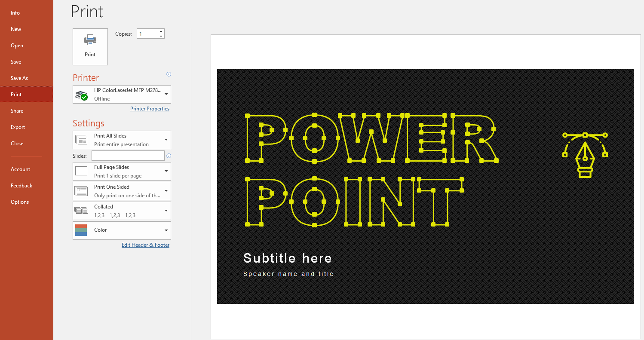Click 'Subtitle here' text in preview
The width and height of the screenshot is (644, 340).
point(288,258)
